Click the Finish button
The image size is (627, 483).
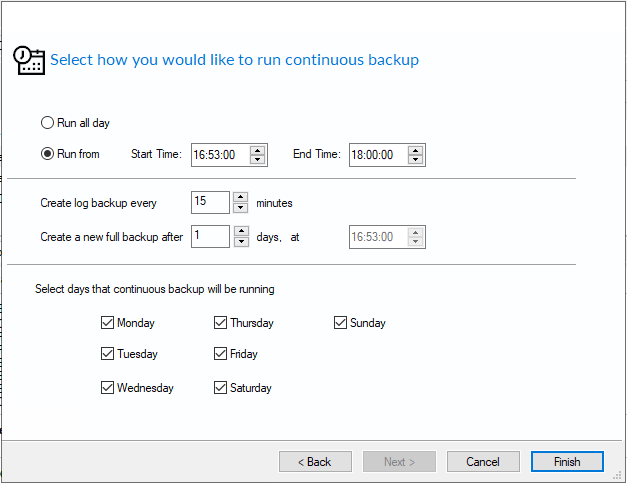[x=567, y=462]
